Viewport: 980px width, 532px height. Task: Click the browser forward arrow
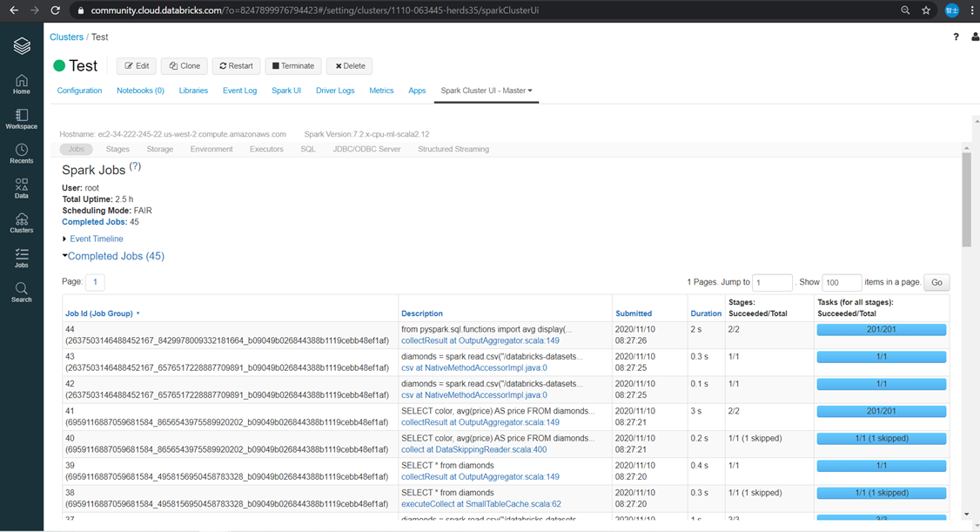(x=34, y=10)
